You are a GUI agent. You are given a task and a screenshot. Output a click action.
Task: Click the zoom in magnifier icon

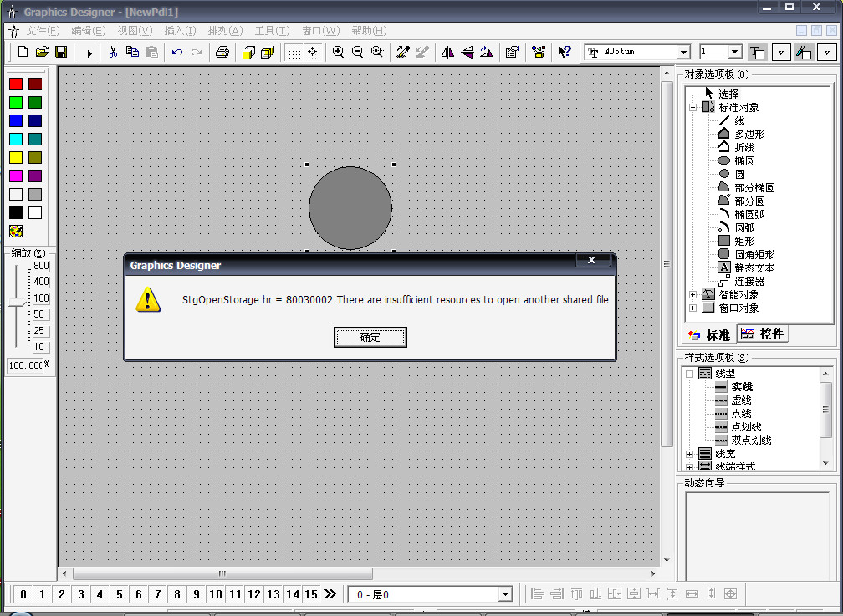point(338,52)
